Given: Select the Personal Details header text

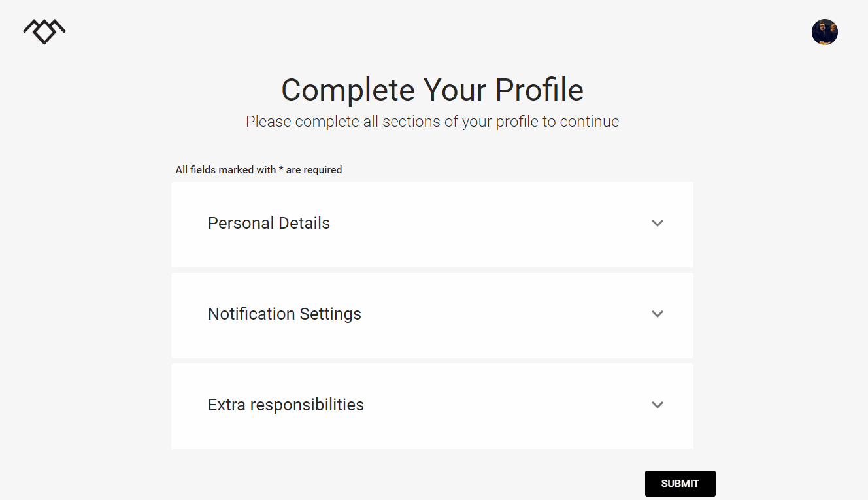Looking at the screenshot, I should 269,223.
